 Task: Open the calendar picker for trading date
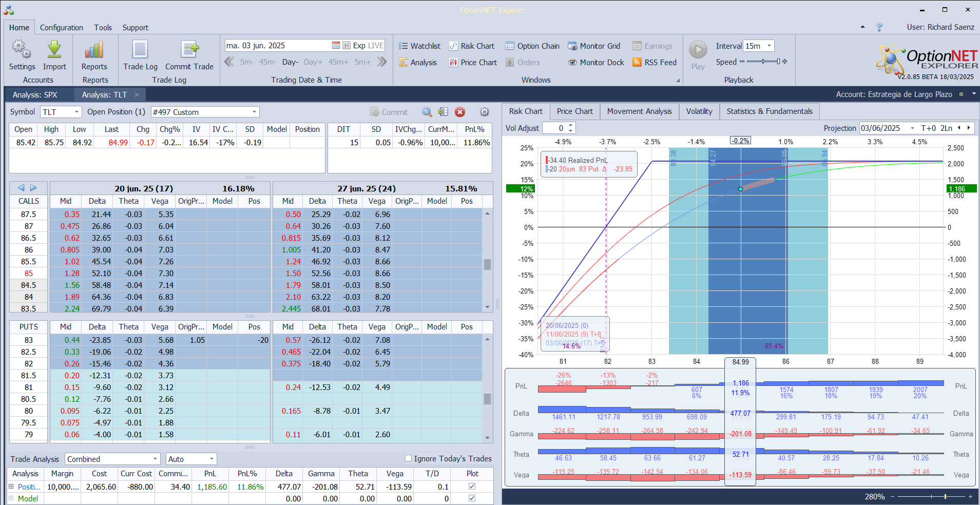pyautogui.click(x=336, y=45)
